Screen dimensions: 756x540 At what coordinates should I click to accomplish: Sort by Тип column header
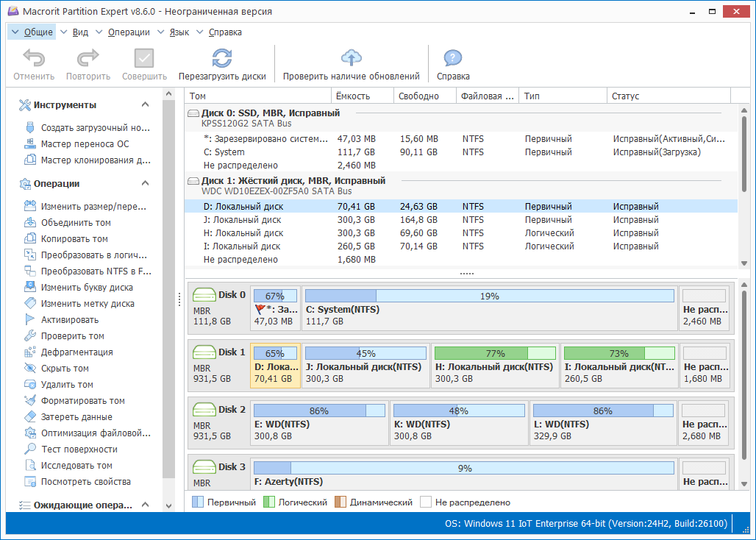click(x=562, y=96)
